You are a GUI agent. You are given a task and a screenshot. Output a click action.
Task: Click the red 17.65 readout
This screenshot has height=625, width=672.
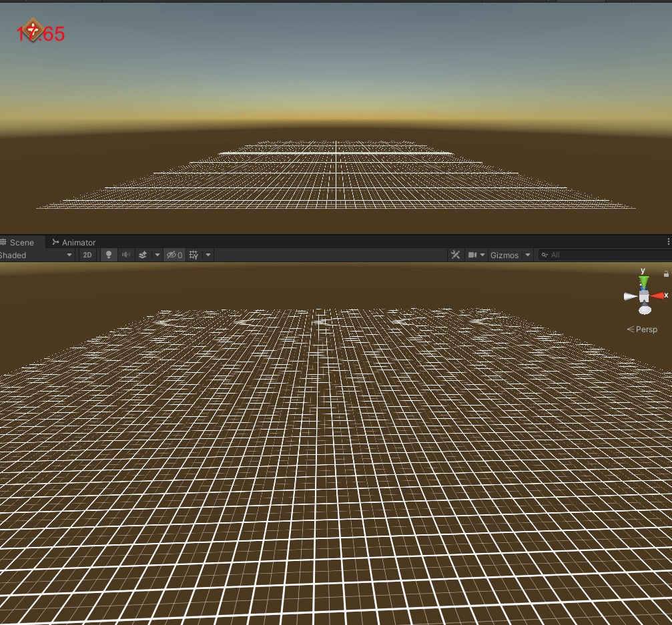click(x=40, y=34)
